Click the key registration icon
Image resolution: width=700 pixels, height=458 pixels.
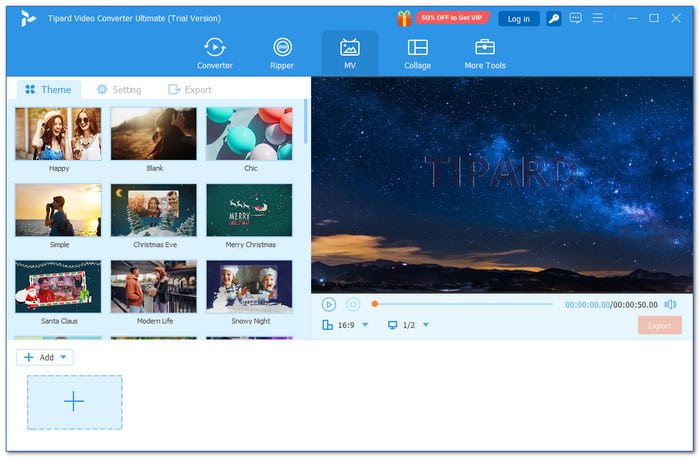click(x=554, y=18)
